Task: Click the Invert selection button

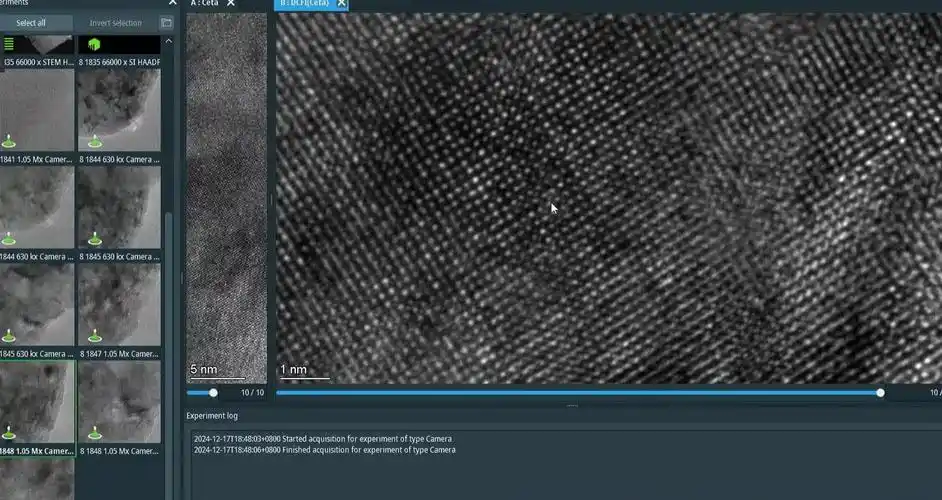Action: [x=115, y=22]
